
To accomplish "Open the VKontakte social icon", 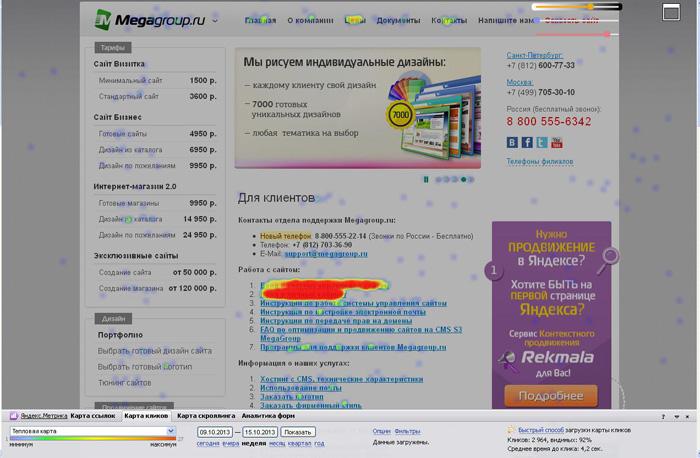I will point(512,142).
